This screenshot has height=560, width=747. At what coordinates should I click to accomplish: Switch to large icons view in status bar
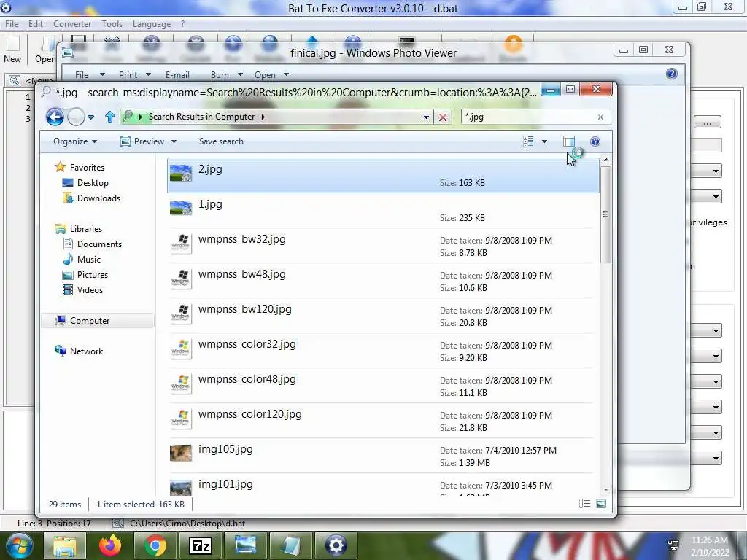(601, 504)
